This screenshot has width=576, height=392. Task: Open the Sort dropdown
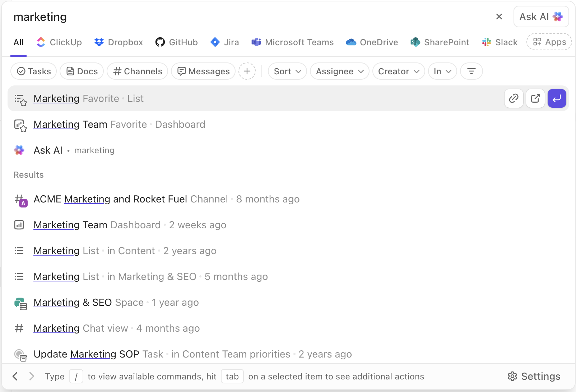(x=287, y=71)
